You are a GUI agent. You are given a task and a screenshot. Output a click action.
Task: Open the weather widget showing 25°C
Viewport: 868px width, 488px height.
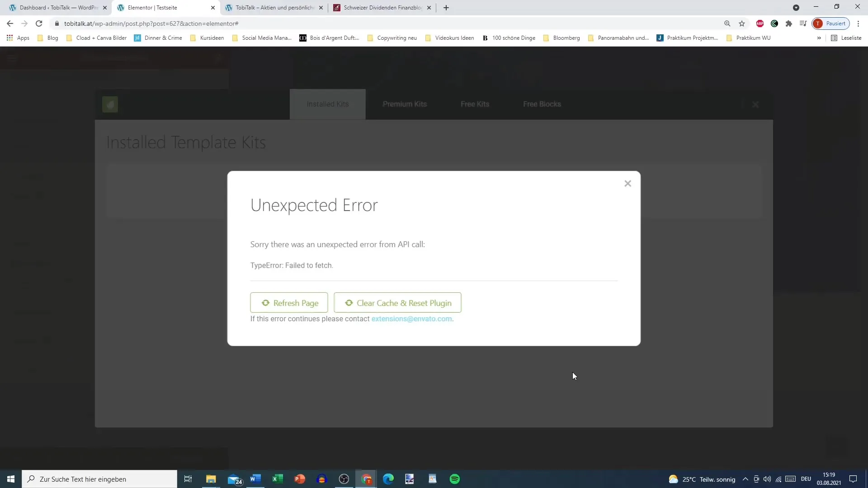[702, 479]
